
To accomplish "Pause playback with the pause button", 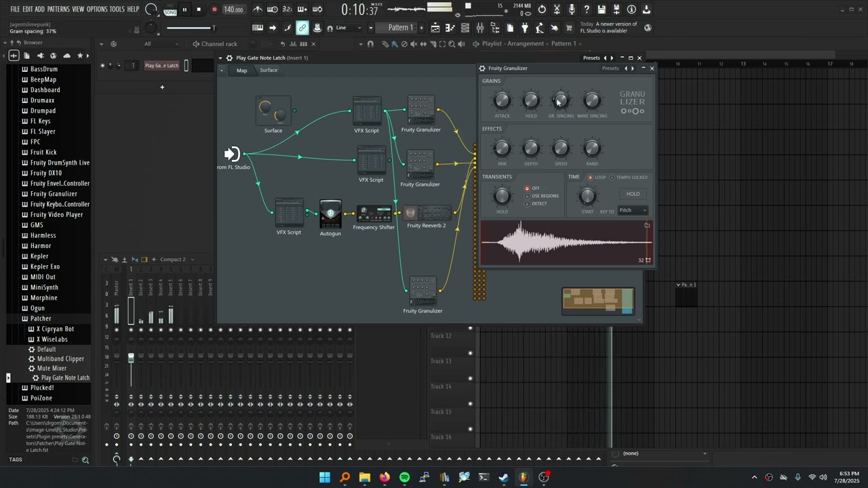I will [x=184, y=9].
